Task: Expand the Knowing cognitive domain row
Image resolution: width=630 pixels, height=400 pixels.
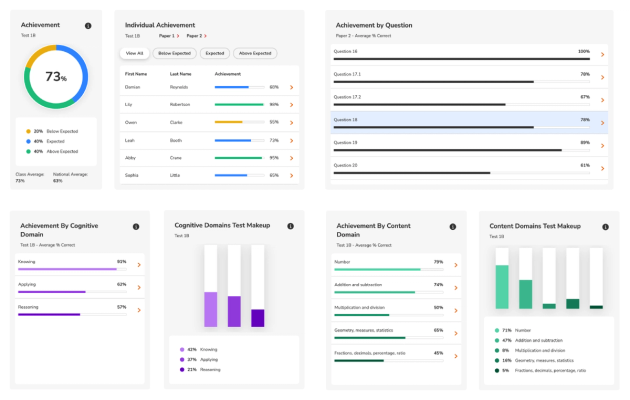Action: click(80, 265)
